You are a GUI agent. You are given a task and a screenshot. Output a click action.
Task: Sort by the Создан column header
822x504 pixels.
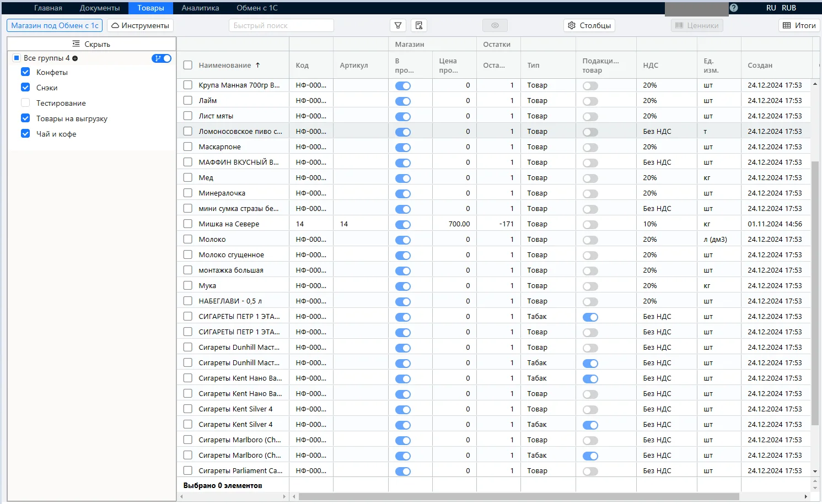[x=760, y=65]
